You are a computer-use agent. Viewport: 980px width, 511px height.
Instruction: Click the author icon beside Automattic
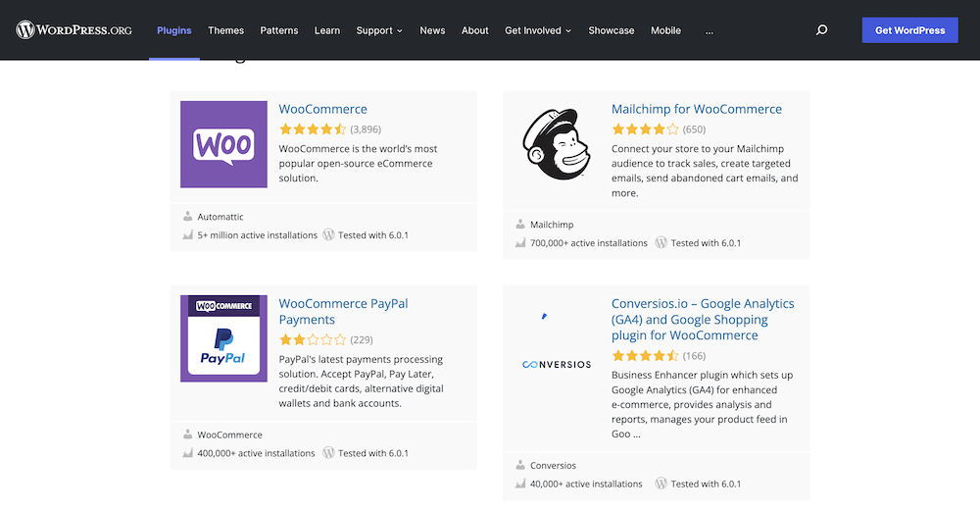(x=187, y=217)
